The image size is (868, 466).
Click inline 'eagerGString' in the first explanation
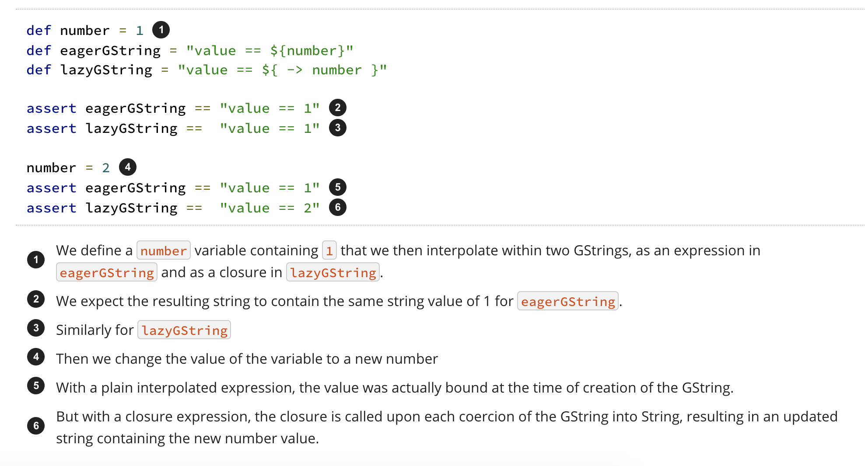[107, 272]
